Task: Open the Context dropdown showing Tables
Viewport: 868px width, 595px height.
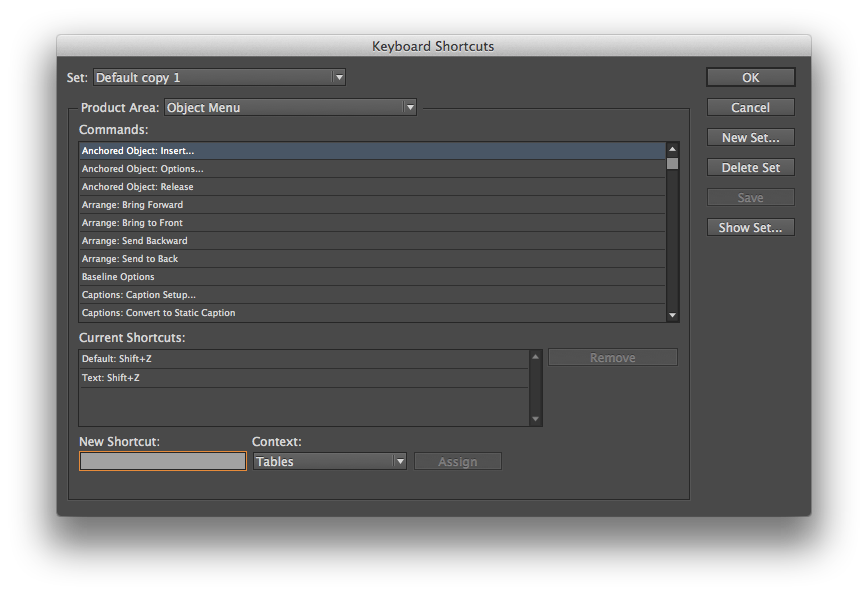Action: pyautogui.click(x=330, y=461)
